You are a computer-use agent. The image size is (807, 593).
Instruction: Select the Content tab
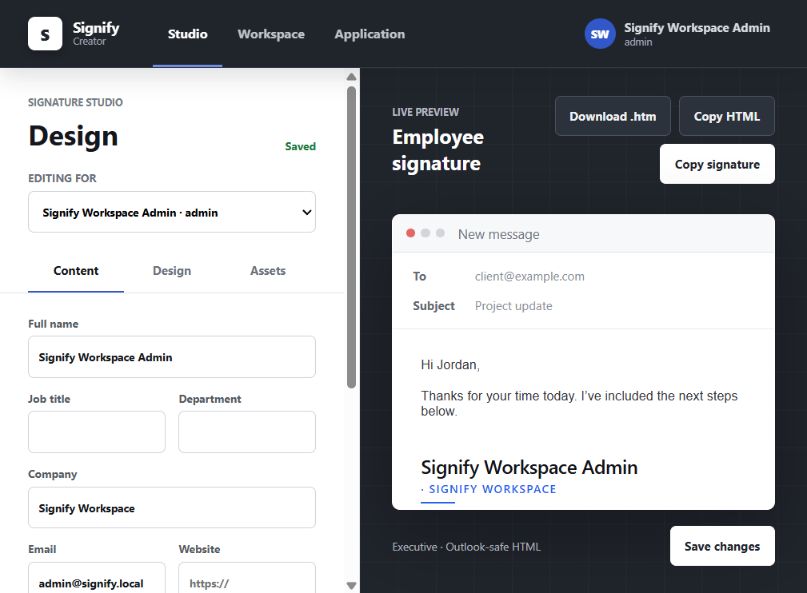pyautogui.click(x=76, y=271)
